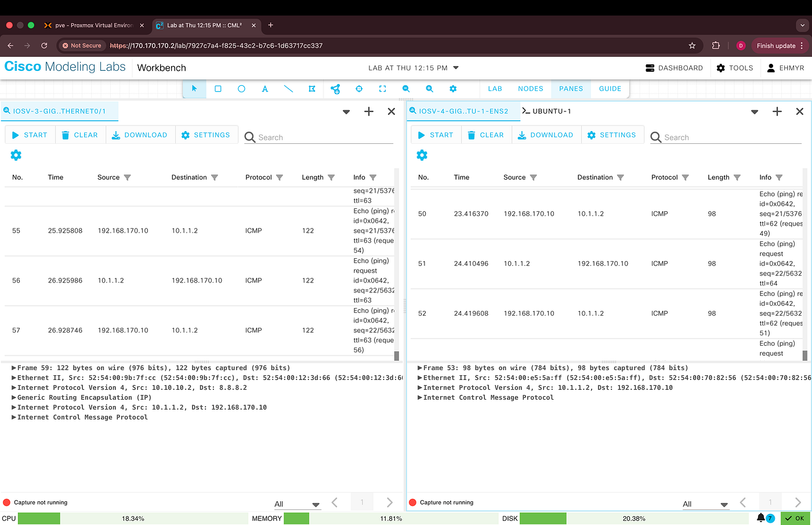Open the workbench toolbar gear settings
This screenshot has height=525, width=812.
pyautogui.click(x=453, y=89)
